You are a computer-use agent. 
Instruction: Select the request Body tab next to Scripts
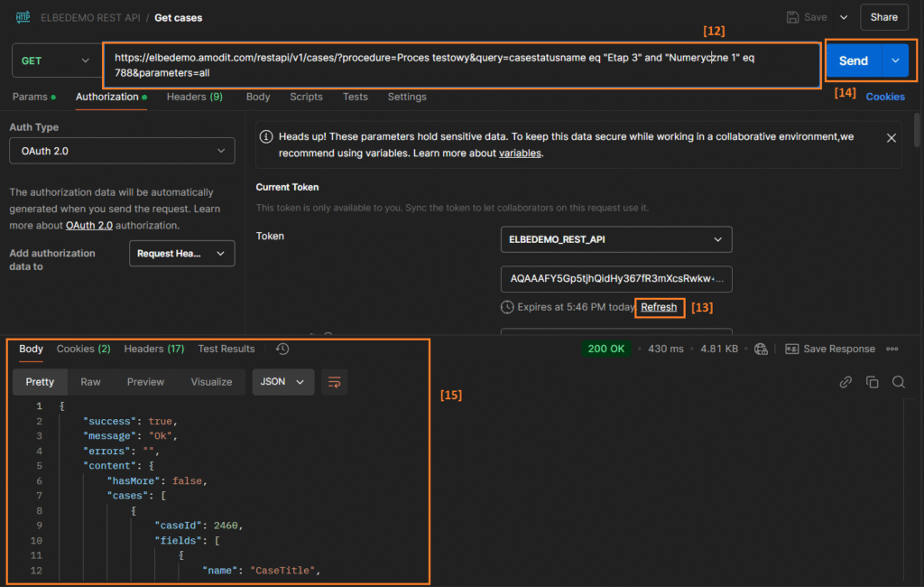[258, 97]
